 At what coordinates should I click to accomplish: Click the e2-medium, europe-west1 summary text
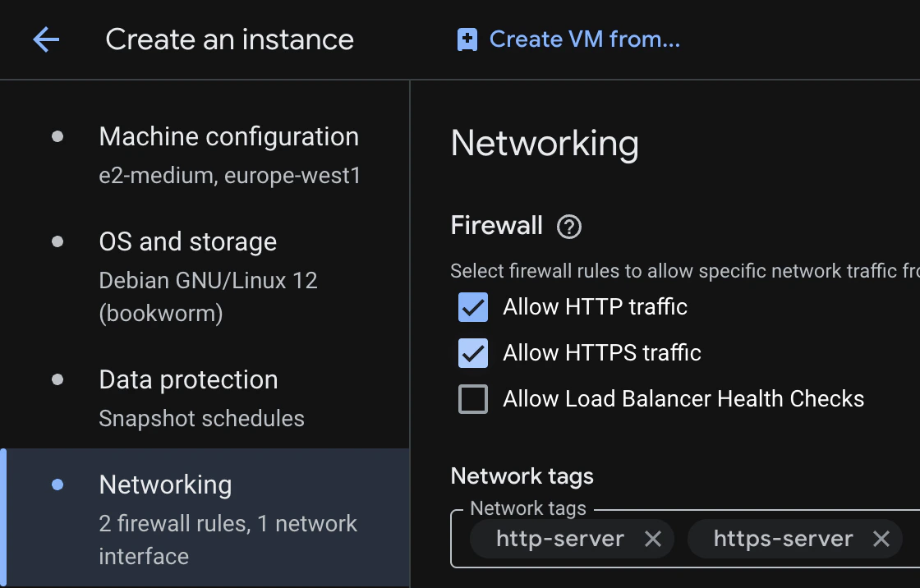pos(229,176)
